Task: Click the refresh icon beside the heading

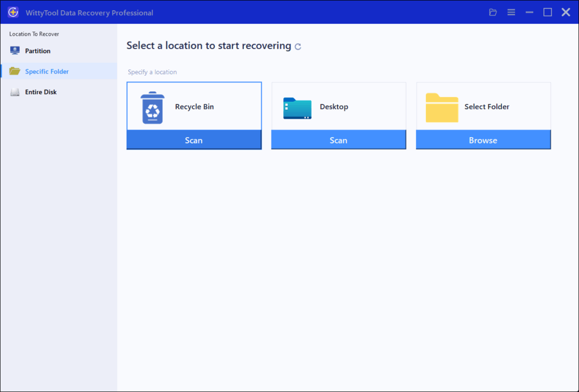Action: click(298, 47)
